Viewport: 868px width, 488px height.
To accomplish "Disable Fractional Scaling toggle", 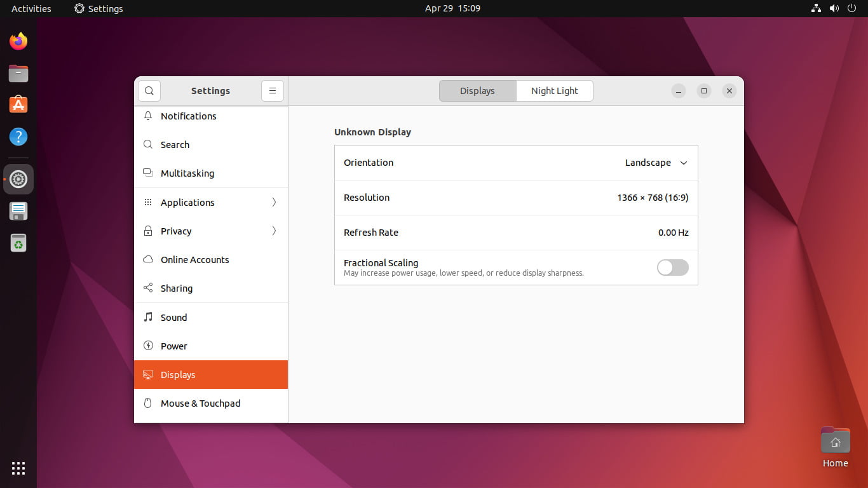I will click(x=672, y=268).
